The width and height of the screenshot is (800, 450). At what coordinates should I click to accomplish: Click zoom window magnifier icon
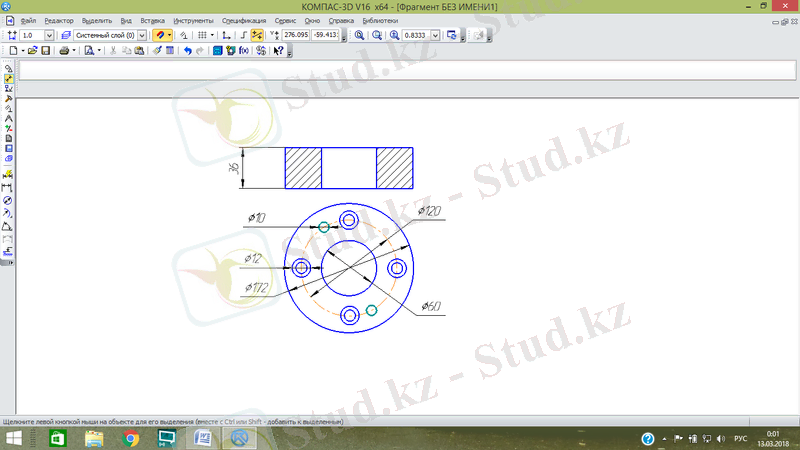[359, 35]
